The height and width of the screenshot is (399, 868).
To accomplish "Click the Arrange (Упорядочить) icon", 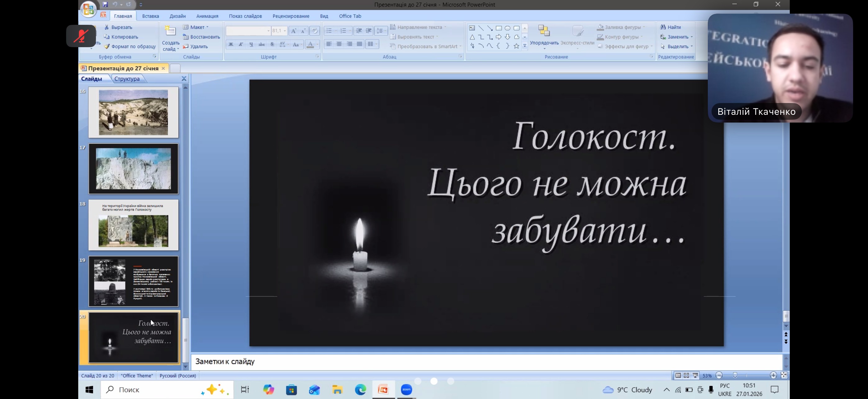I will [x=544, y=31].
